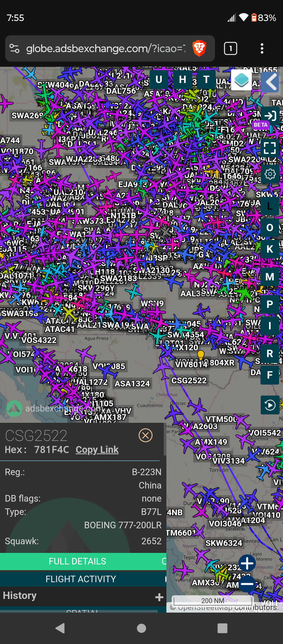Image resolution: width=283 pixels, height=644 pixels.
Task: Select flight AMX149 label on map
Action: point(211,442)
